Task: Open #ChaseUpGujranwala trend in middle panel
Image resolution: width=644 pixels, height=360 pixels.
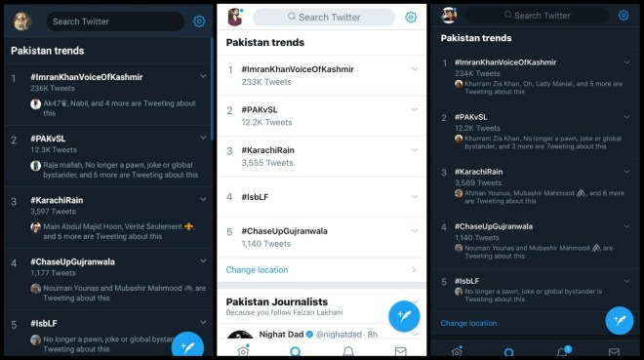Action: point(285,231)
